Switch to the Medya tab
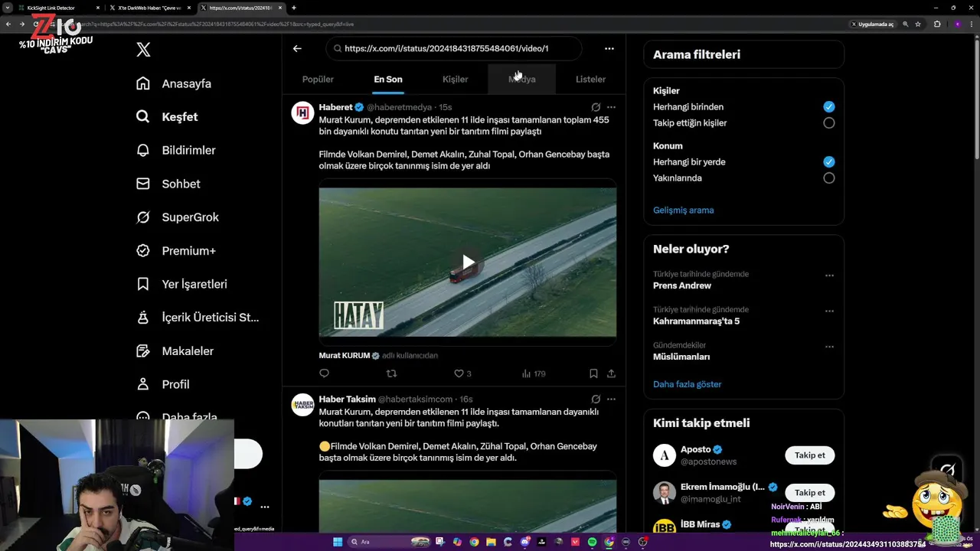Screen dimensions: 980x551 pyautogui.click(x=522, y=79)
